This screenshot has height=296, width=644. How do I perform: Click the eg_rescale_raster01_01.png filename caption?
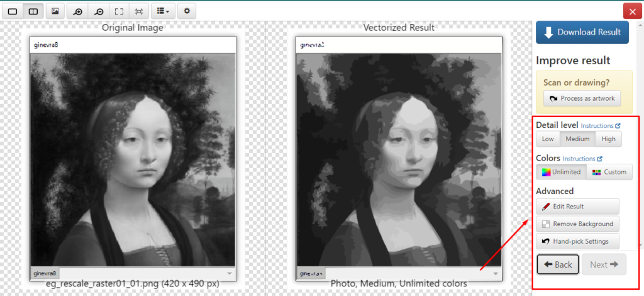pyautogui.click(x=132, y=283)
